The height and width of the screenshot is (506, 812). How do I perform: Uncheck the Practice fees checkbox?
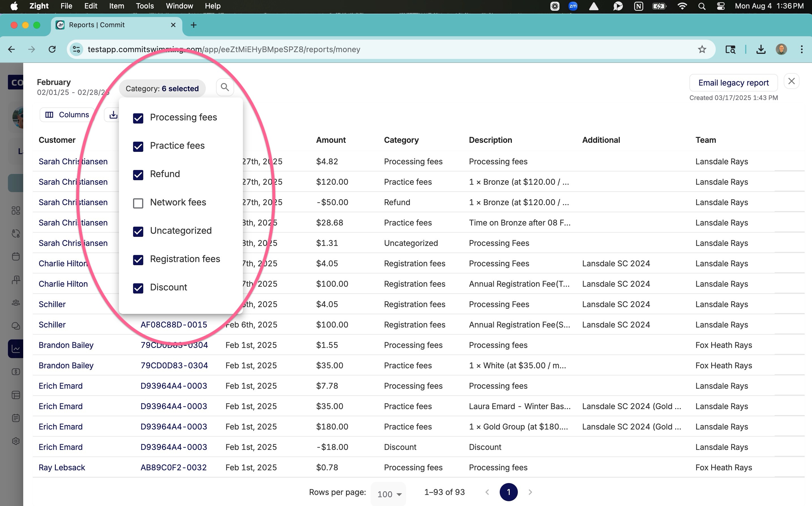[x=138, y=146]
